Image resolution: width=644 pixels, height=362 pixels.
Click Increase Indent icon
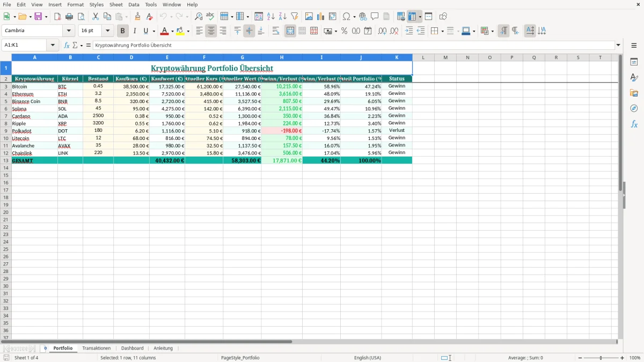pyautogui.click(x=409, y=31)
